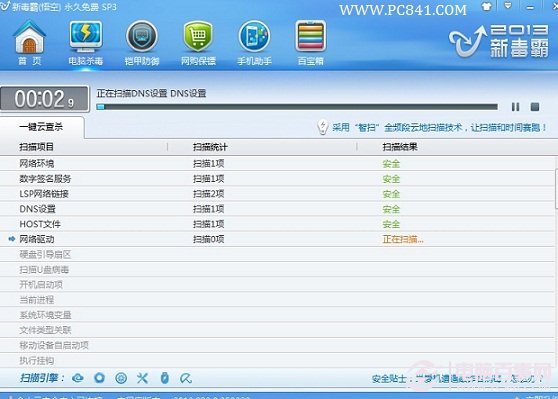Select the 电脑杀毒 virus scan icon
The height and width of the screenshot is (399, 558).
coord(86,43)
